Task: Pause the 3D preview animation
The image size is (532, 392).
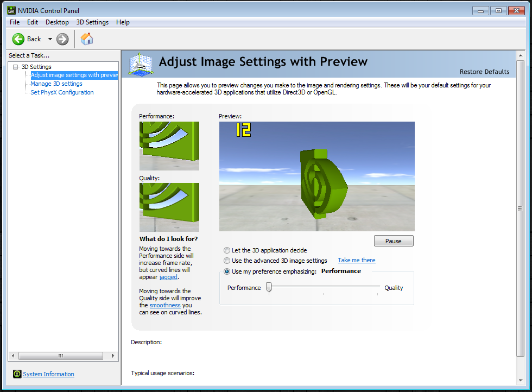Action: 394,241
